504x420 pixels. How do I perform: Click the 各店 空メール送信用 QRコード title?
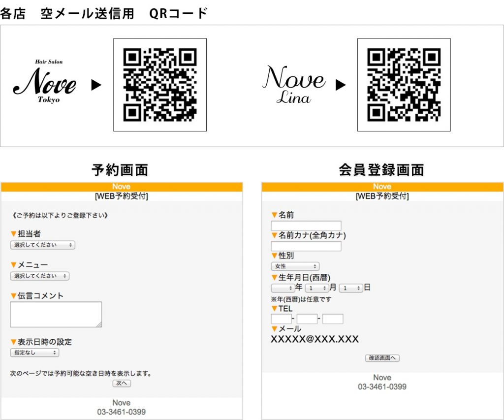pos(104,13)
